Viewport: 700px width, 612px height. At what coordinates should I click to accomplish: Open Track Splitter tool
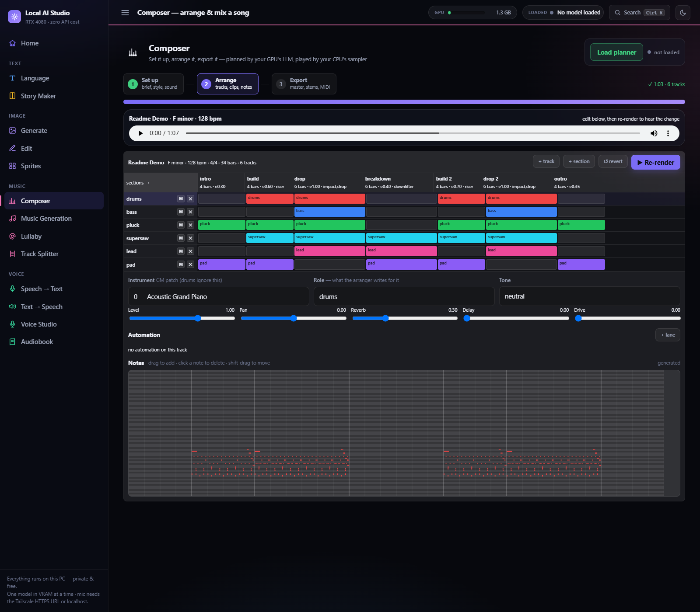pyautogui.click(x=54, y=254)
